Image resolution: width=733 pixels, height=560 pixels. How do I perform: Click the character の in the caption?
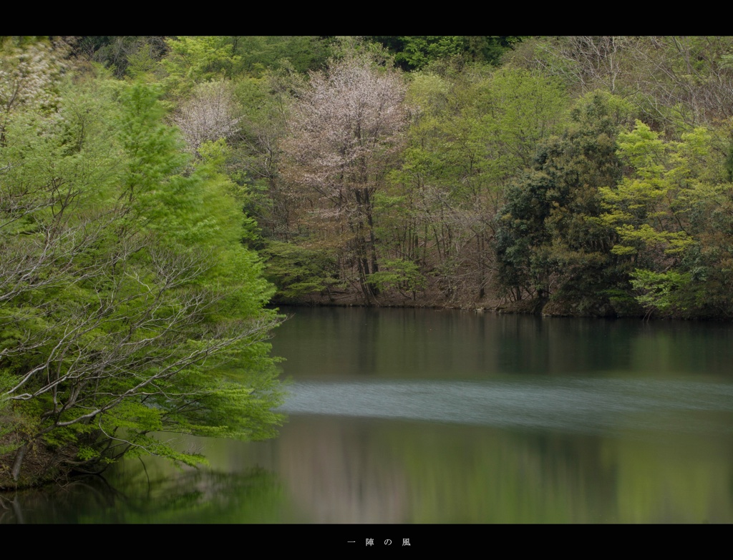click(x=388, y=542)
